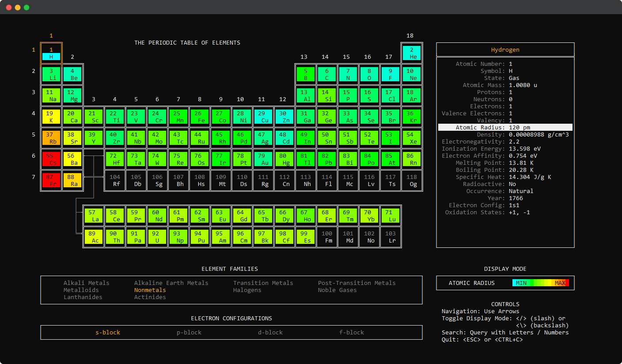Screen dimensions: 622x364
Task: Click the Potassium (K) yellow cell
Action: tap(51, 117)
